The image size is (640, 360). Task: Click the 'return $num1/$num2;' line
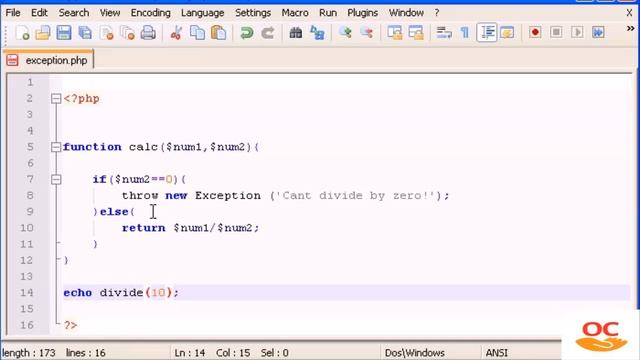point(190,228)
